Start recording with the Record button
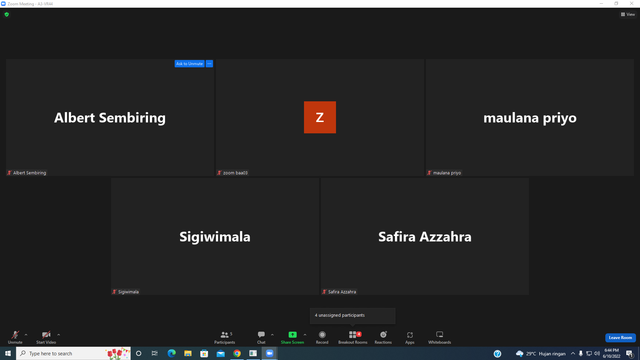 click(x=322, y=337)
